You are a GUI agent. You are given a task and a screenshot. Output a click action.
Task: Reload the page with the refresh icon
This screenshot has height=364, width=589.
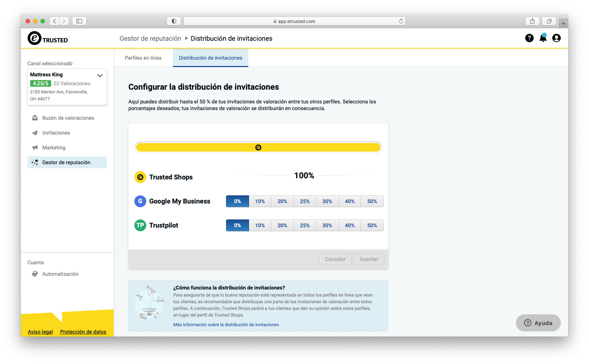tap(401, 21)
